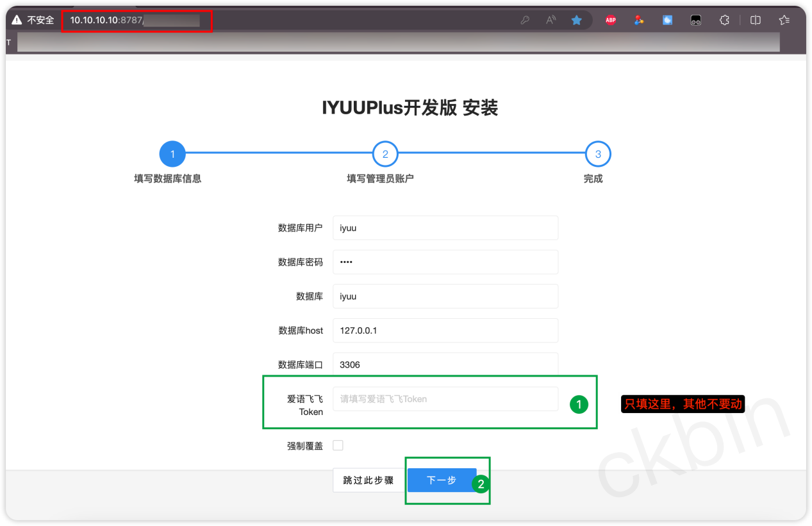Click the 数据库host field showing 127.0.0.1

445,330
